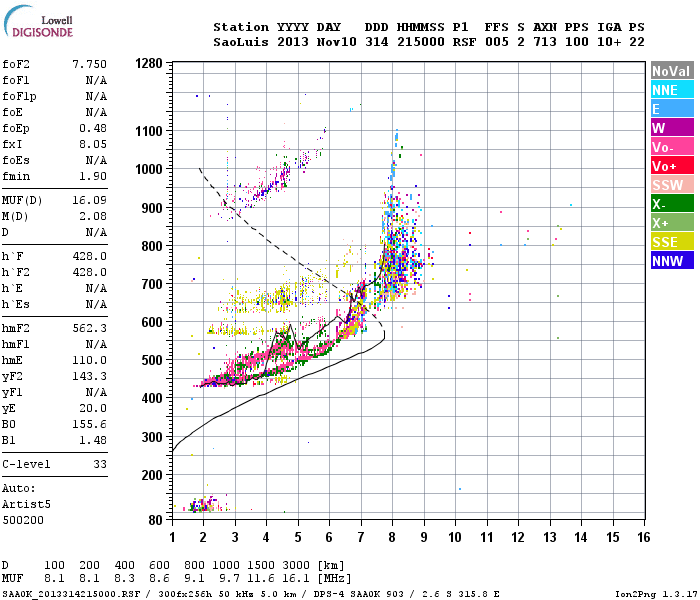
Task: Click the hmE value 110.0
Action: [90, 360]
